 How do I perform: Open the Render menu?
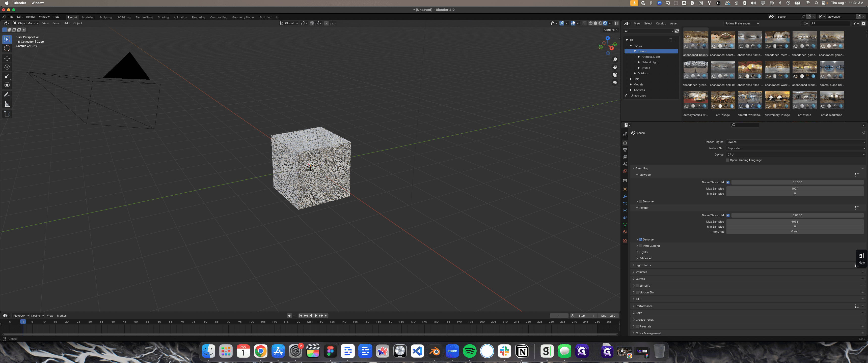tap(31, 17)
